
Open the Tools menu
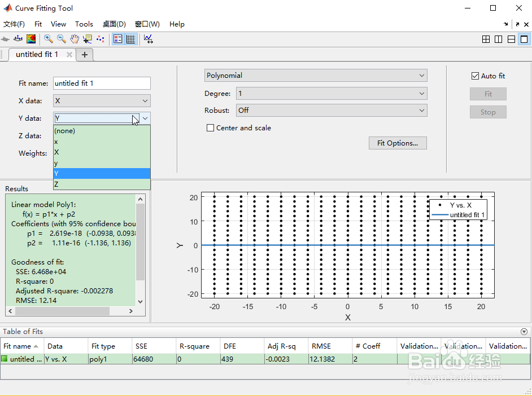pyautogui.click(x=84, y=24)
